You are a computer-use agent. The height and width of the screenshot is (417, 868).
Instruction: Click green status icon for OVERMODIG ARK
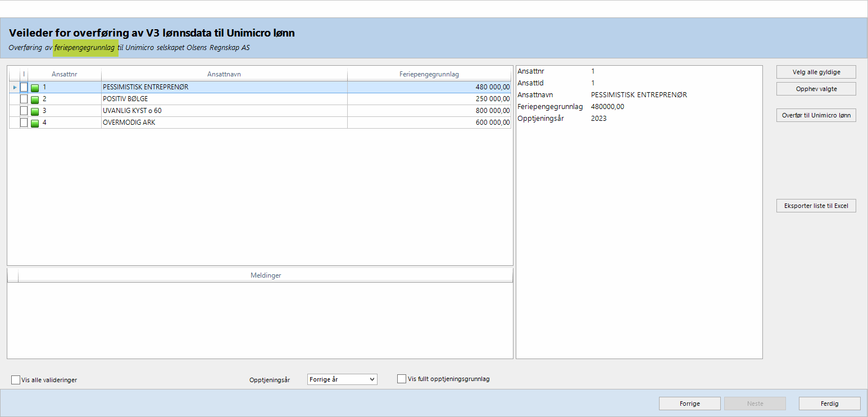click(x=35, y=123)
